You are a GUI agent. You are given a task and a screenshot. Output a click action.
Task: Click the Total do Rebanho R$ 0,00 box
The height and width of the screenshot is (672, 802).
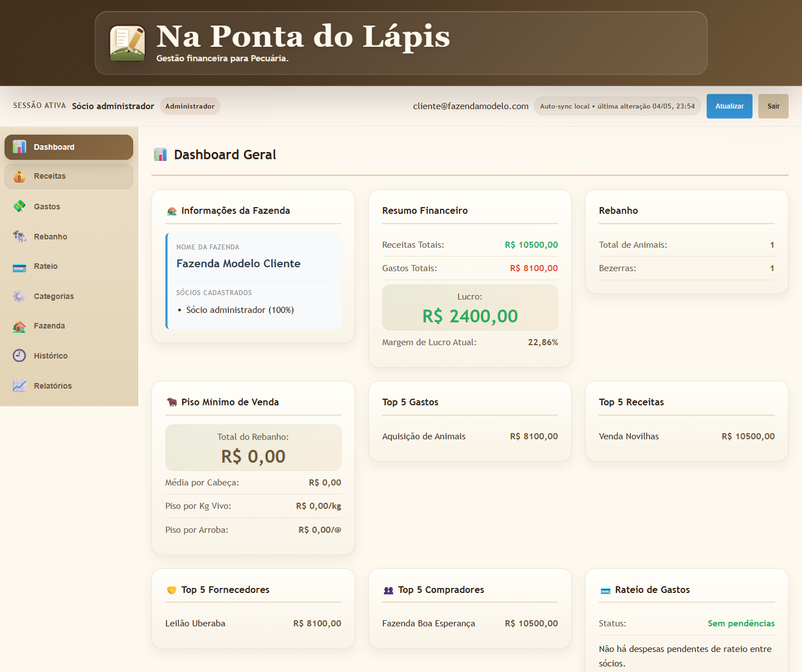pos(253,448)
